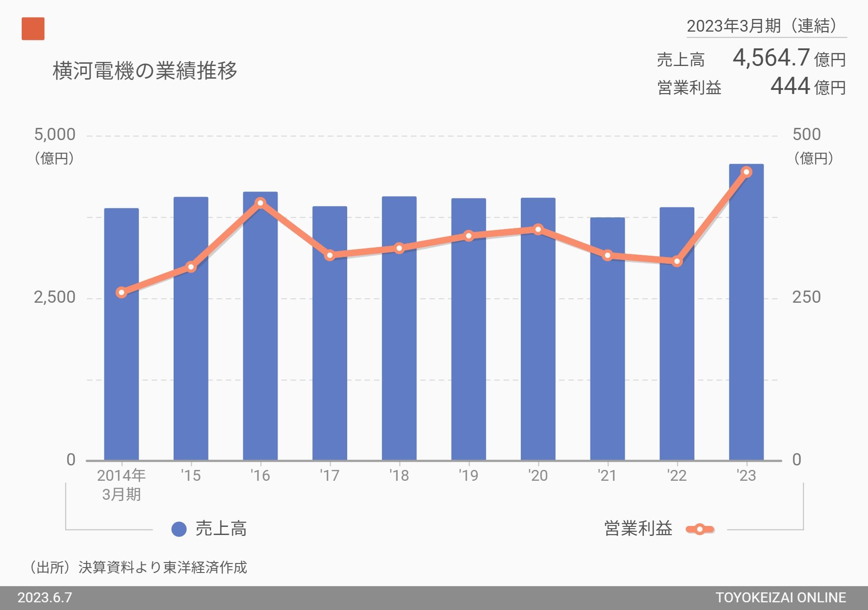This screenshot has height=610, width=868.
Task: Click the '17 operating profit data point
Action: [330, 255]
